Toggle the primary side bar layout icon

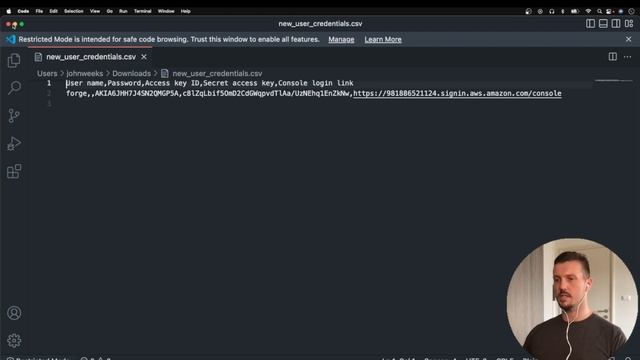coord(590,24)
